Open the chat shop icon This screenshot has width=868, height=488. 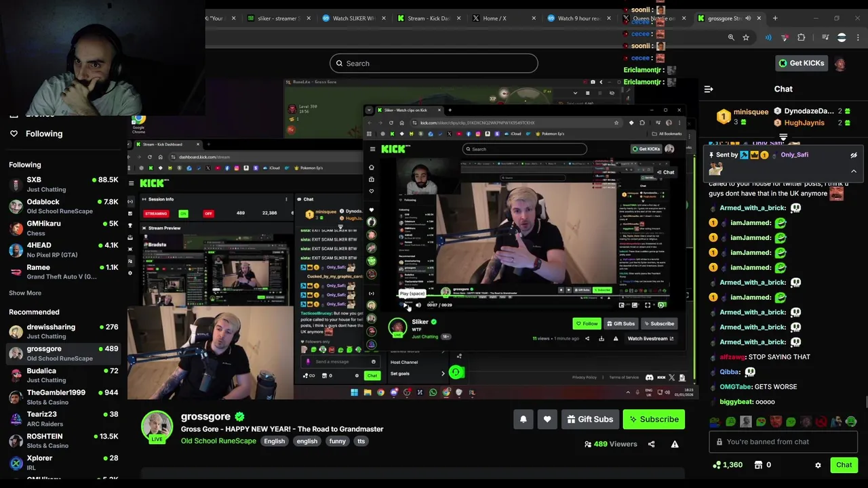(x=757, y=465)
